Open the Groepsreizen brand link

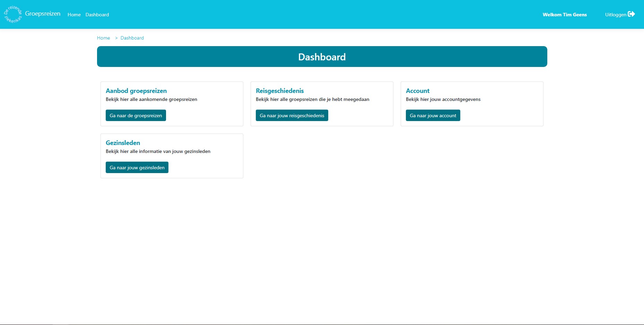pyautogui.click(x=43, y=14)
